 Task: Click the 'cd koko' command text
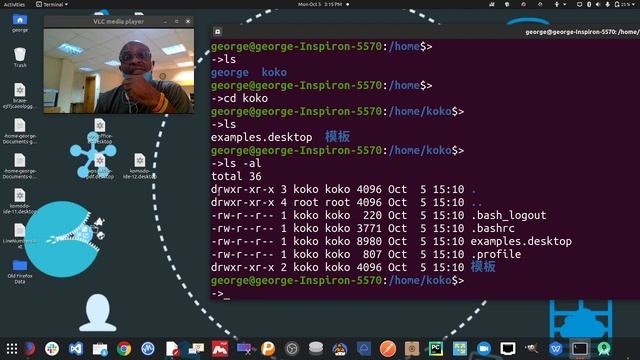(x=246, y=98)
